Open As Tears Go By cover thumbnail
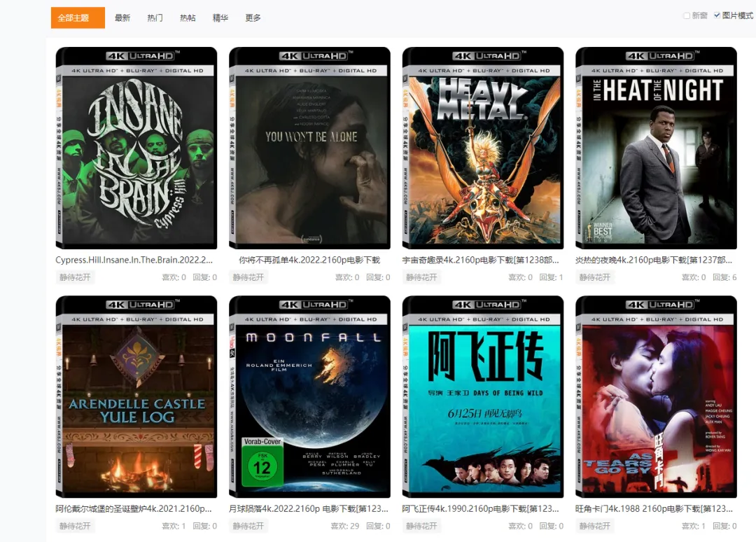This screenshot has height=542, width=756. [x=656, y=397]
